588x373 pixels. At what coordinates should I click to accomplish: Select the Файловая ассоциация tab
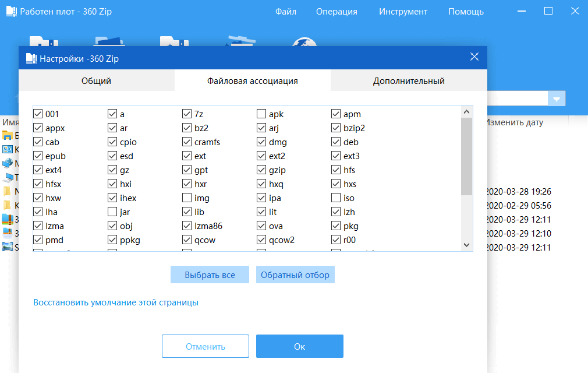(x=253, y=80)
